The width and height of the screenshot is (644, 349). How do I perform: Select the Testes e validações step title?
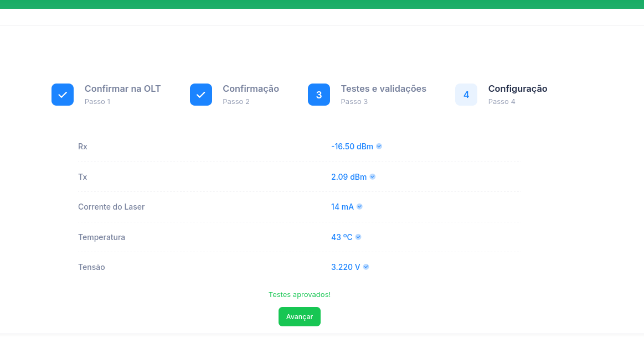383,88
